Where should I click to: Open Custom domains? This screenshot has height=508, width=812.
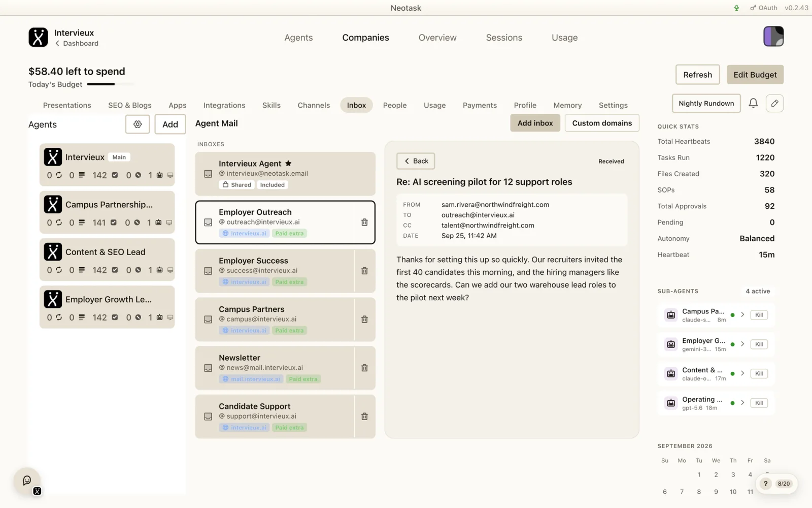pyautogui.click(x=602, y=123)
